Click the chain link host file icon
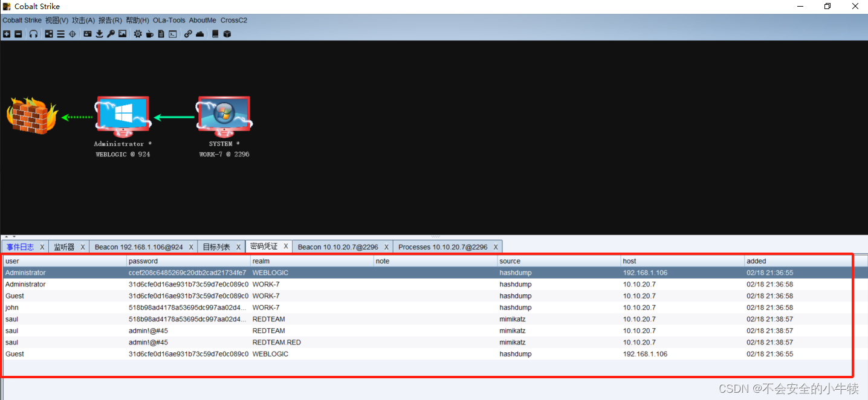Screen dimensions: 868x400 (x=188, y=34)
